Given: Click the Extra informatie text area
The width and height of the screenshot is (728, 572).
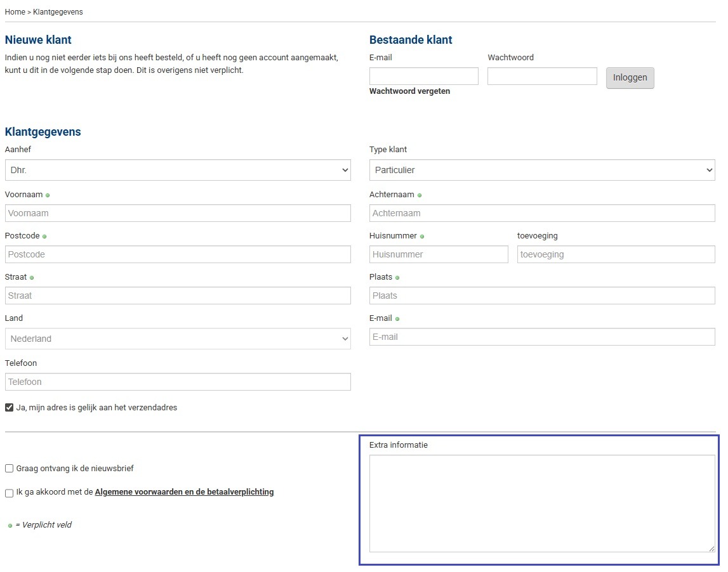Looking at the screenshot, I should click(x=542, y=503).
